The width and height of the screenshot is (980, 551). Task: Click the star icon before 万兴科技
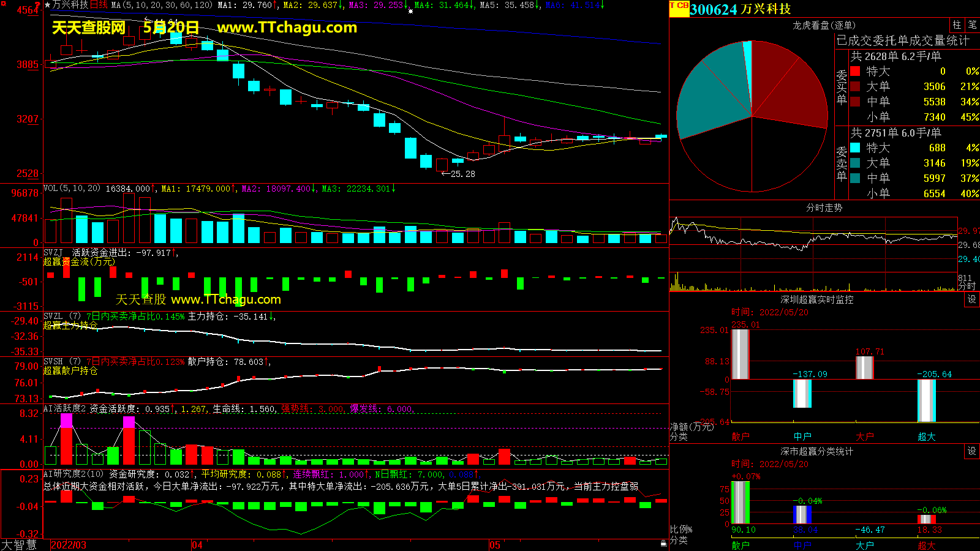[47, 5]
